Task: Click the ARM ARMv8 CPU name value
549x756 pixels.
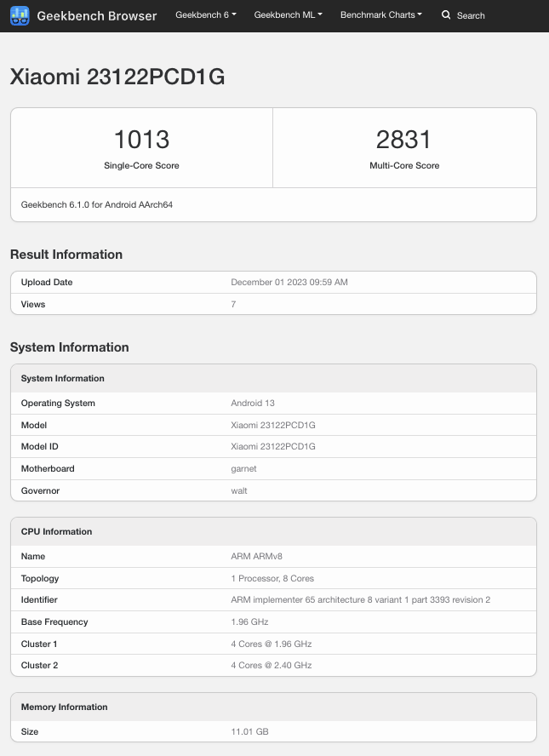Action: pos(252,556)
